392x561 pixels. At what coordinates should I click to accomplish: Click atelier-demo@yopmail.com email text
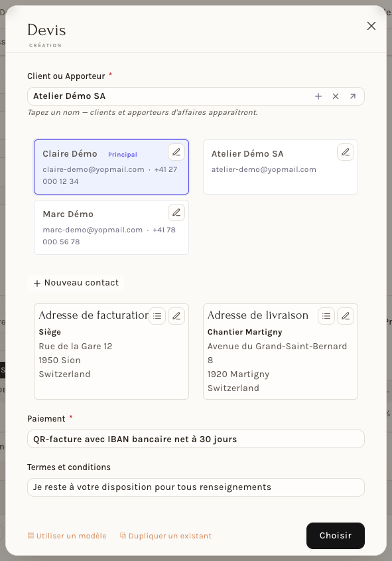click(x=264, y=169)
